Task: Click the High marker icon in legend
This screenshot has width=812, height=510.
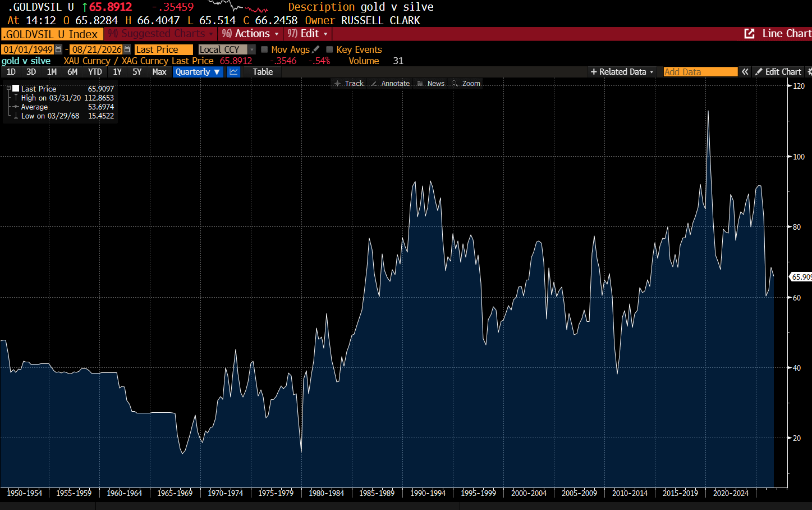Action: [16, 98]
